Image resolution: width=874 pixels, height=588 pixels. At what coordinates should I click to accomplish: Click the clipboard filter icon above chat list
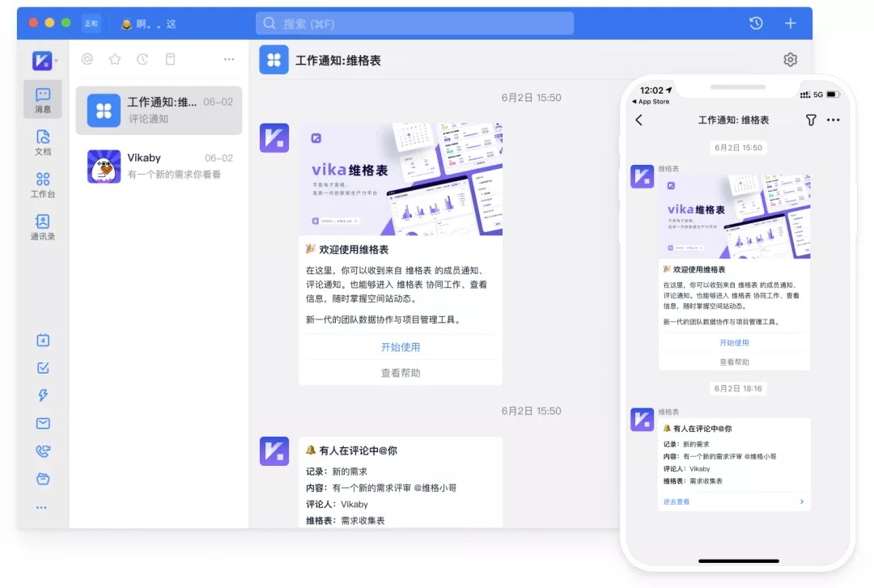(x=171, y=59)
